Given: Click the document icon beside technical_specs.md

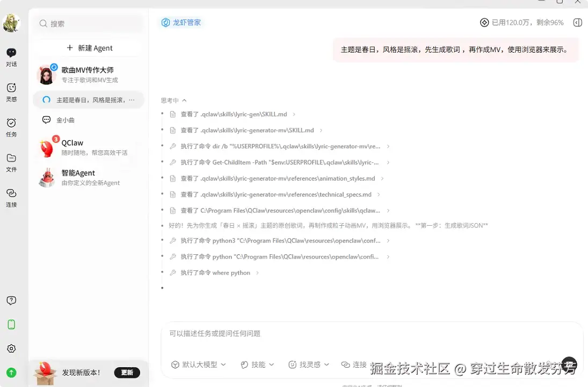Looking at the screenshot, I should (x=173, y=195).
